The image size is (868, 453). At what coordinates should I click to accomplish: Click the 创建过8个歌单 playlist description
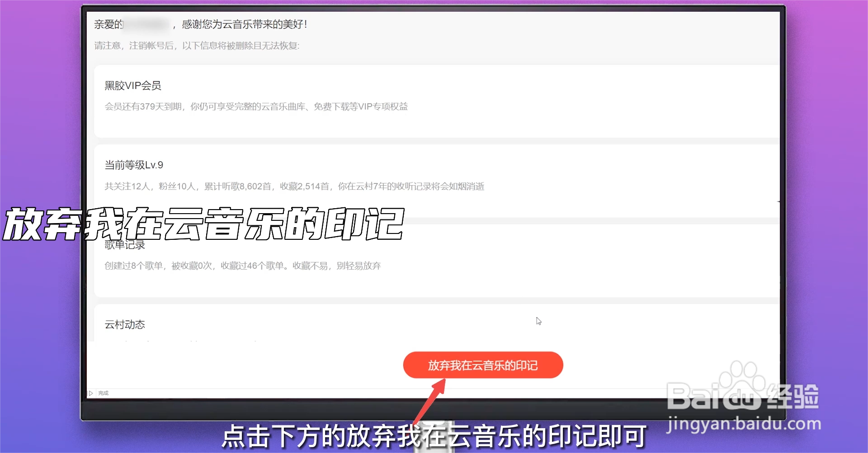pos(242,266)
